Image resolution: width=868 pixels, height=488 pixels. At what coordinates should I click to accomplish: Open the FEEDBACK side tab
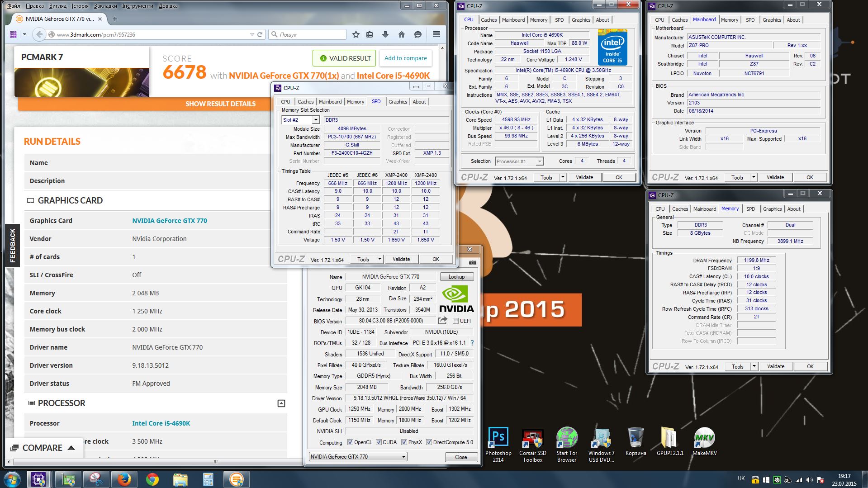coord(13,246)
